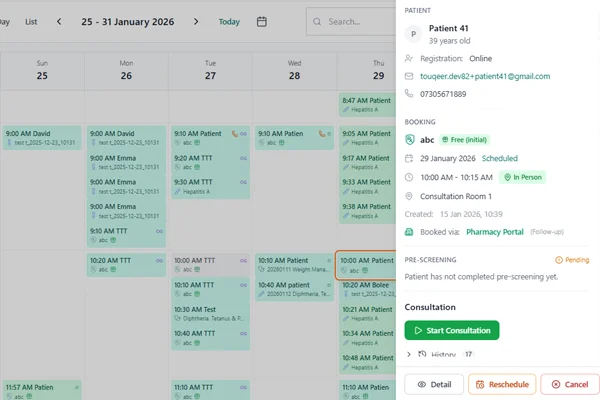Click the store icon beside Booked via
600x400 pixels.
coord(409,232)
